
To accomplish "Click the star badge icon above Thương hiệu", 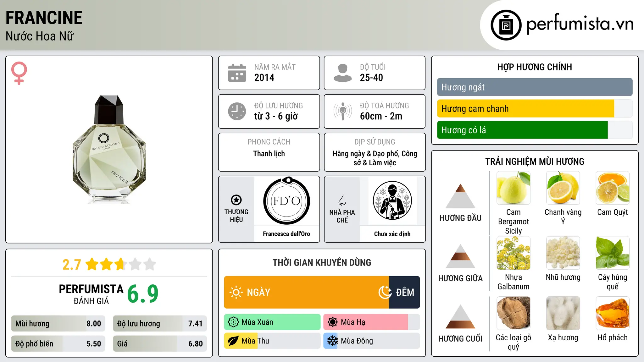I will [x=236, y=200].
